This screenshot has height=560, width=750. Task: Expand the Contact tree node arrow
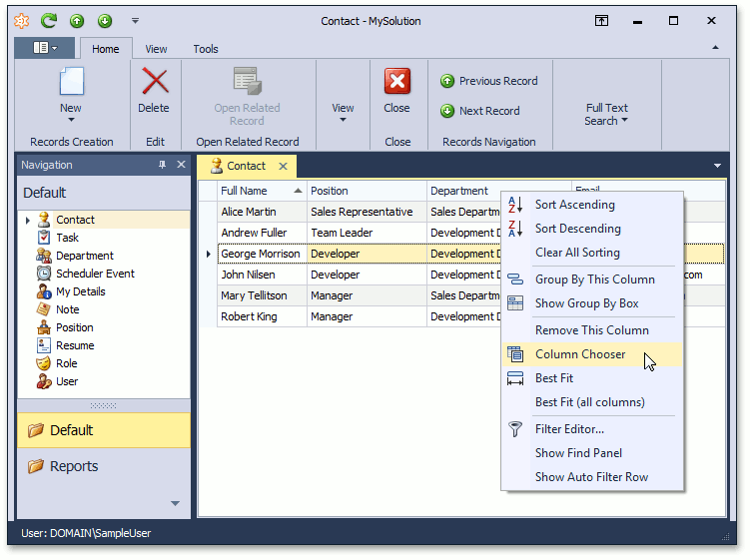(x=27, y=220)
